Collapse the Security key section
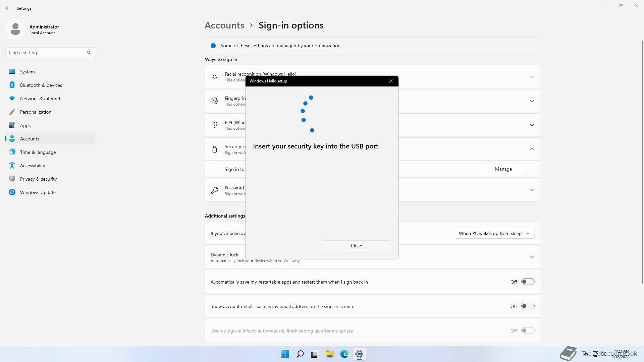Viewport: 644px width, 362px height. click(x=532, y=149)
